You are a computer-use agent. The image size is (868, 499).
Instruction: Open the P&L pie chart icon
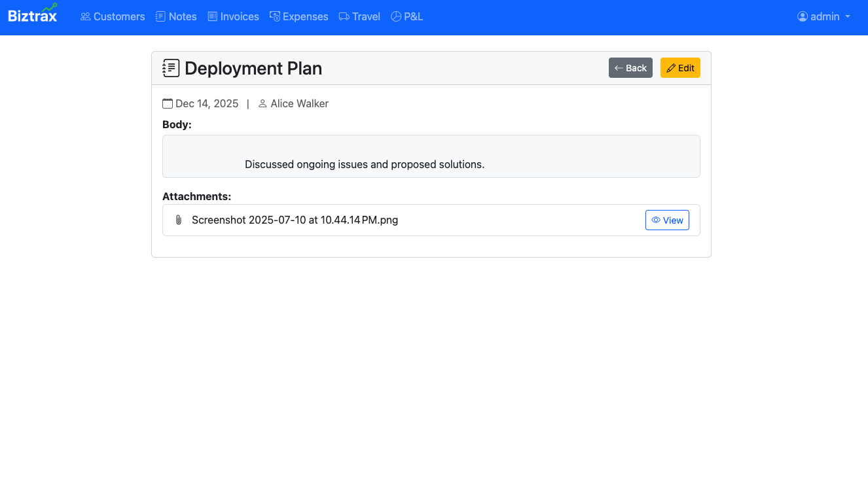pyautogui.click(x=395, y=16)
